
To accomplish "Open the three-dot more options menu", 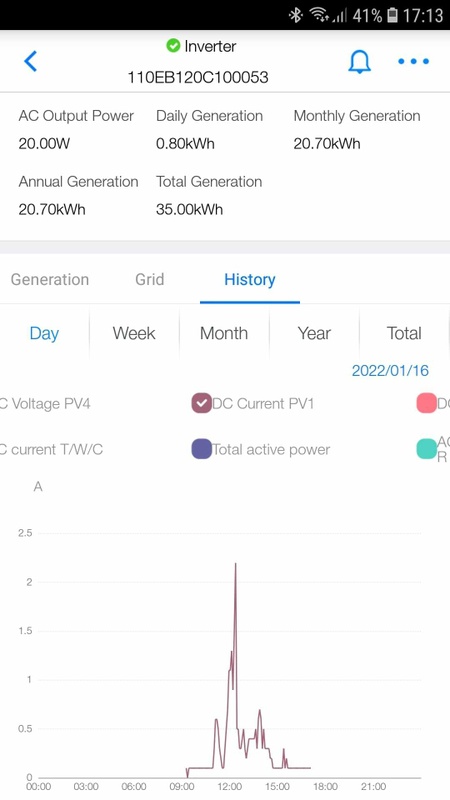I will pos(413,62).
